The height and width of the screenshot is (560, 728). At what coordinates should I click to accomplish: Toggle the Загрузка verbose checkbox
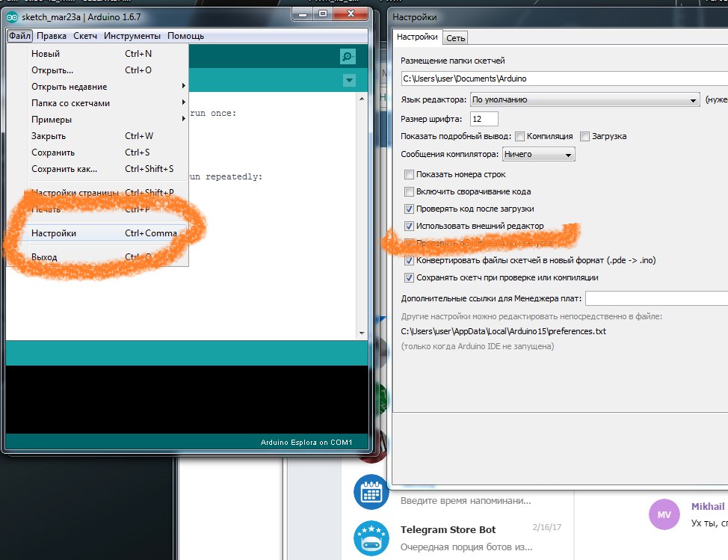click(x=585, y=136)
